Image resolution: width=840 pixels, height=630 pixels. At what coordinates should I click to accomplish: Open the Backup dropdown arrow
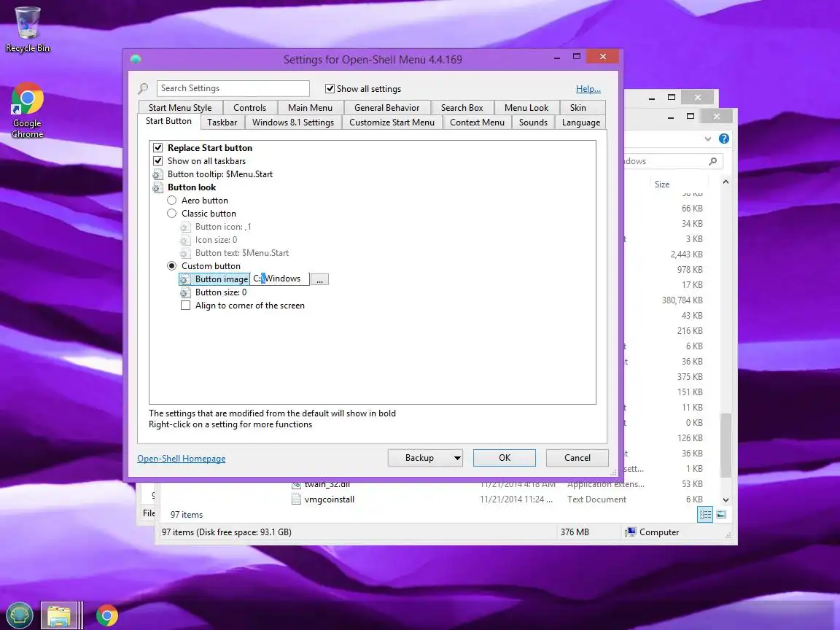457,458
